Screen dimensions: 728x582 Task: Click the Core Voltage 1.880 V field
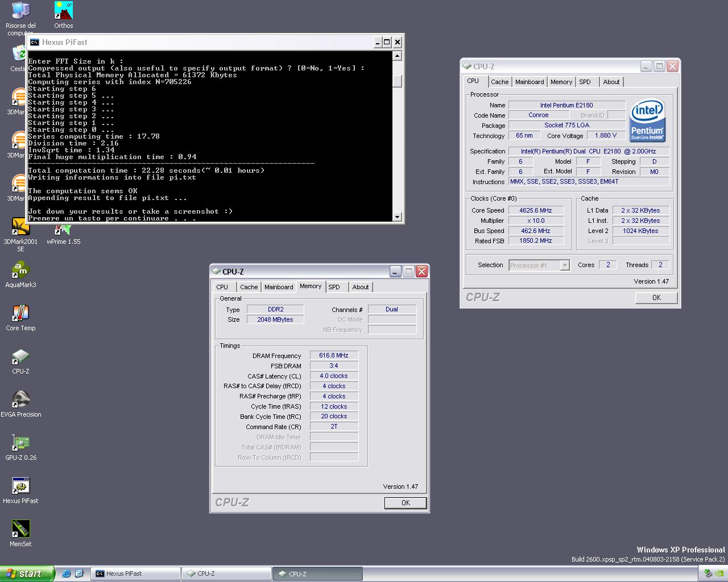pyautogui.click(x=606, y=135)
